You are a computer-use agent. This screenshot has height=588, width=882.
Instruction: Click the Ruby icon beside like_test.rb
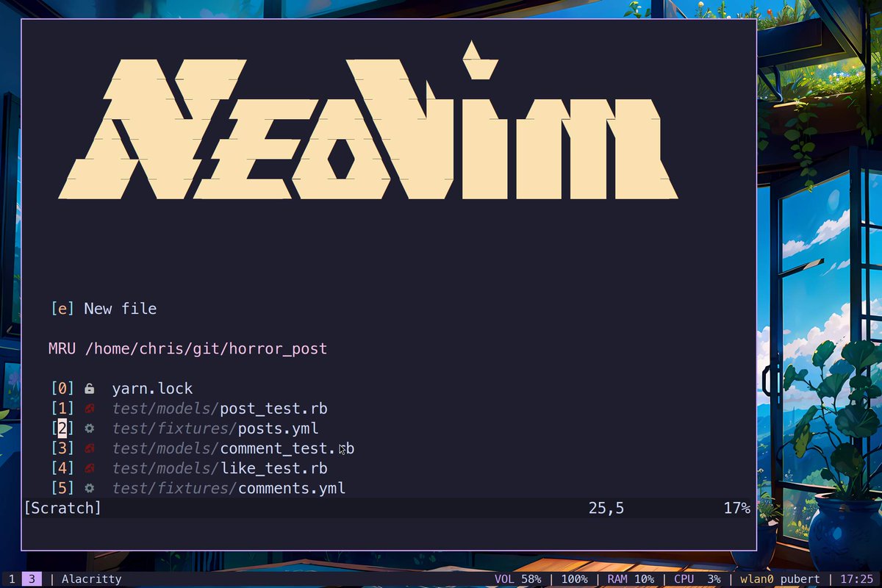coord(89,468)
